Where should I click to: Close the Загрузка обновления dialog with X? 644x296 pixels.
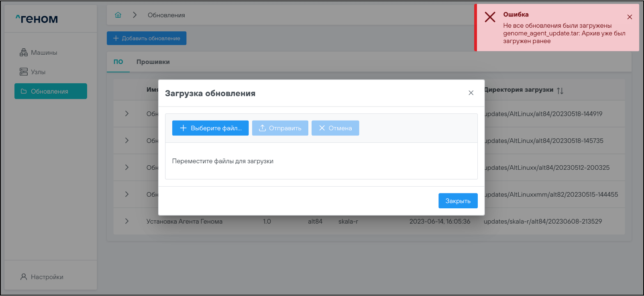tap(471, 93)
